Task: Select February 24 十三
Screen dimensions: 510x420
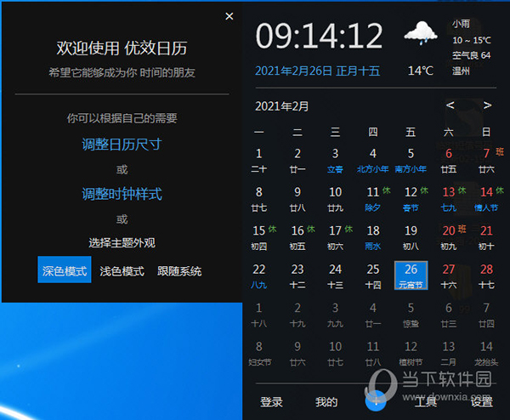Action: (x=335, y=276)
